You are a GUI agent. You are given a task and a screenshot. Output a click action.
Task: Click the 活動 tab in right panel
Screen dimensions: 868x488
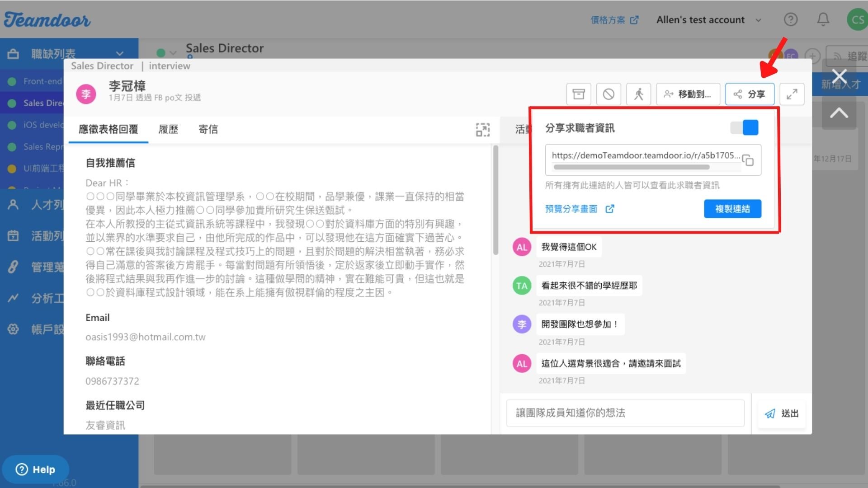524,130
